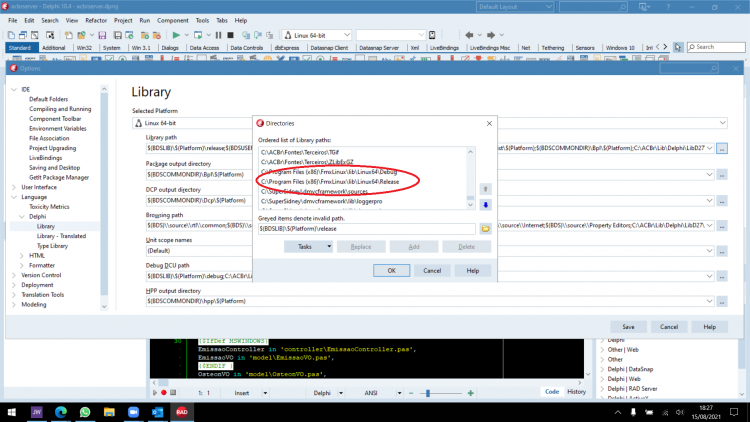750x422 pixels.
Task: Switch to the Data Access palette tab
Action: pyautogui.click(x=204, y=48)
